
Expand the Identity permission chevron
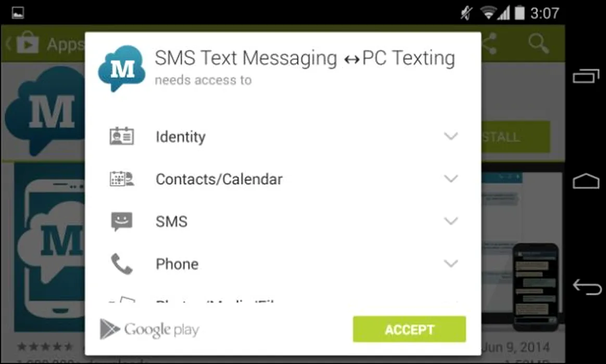pos(451,136)
